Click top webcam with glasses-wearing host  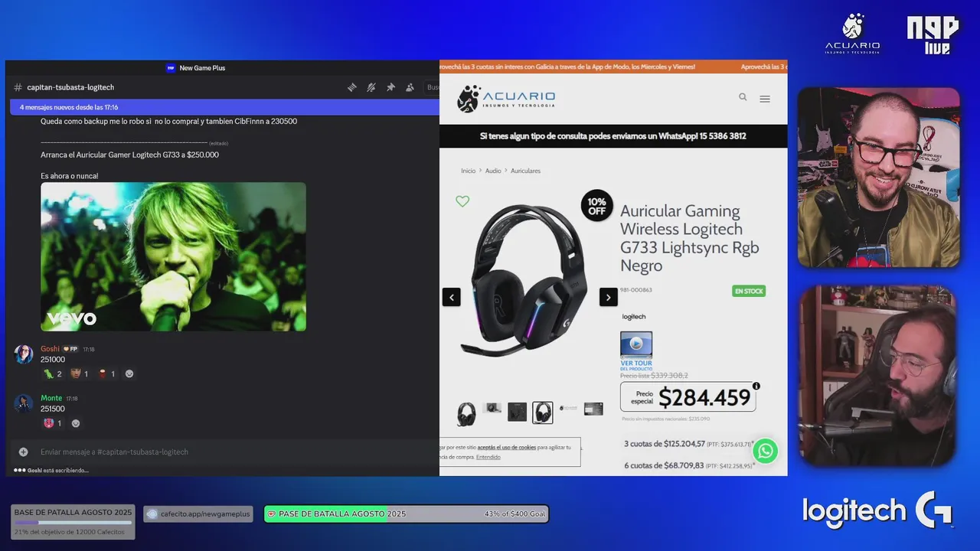click(878, 178)
